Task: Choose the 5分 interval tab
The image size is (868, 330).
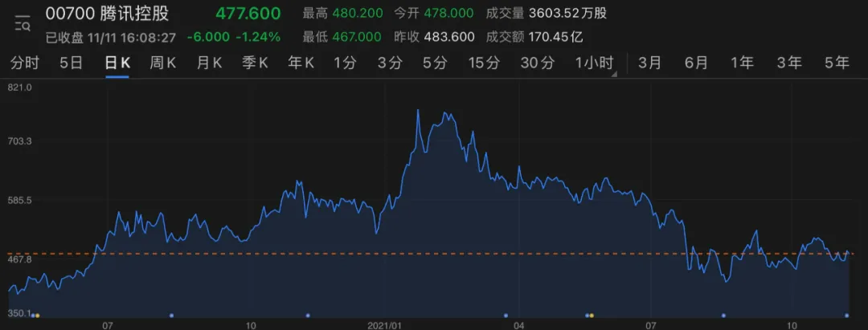Action: coord(435,63)
